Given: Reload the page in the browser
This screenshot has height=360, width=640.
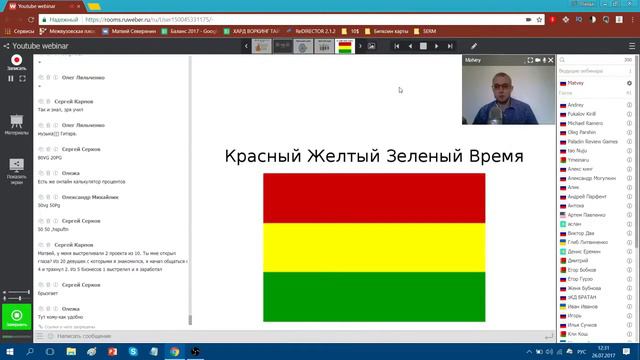Looking at the screenshot, I should tap(31, 20).
